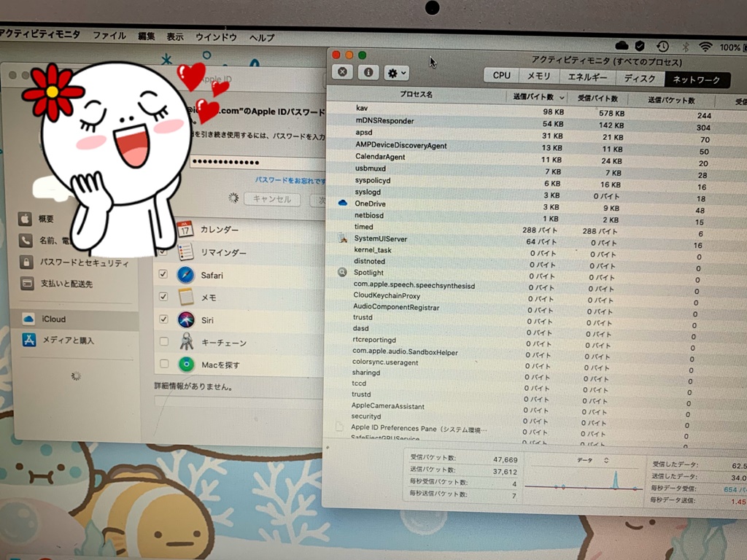
Task: Open the ウインドウ menu
Action: click(216, 37)
